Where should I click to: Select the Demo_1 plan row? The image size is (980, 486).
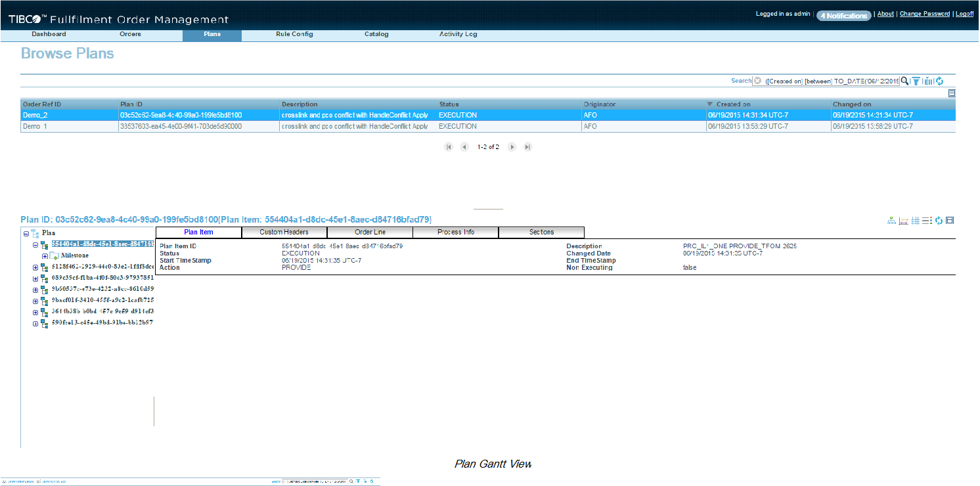pos(488,126)
